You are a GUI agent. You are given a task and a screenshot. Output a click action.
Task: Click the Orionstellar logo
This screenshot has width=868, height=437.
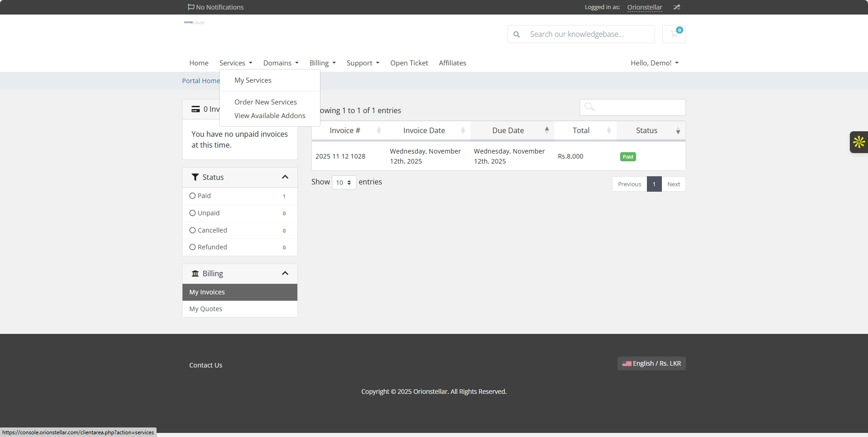click(194, 22)
